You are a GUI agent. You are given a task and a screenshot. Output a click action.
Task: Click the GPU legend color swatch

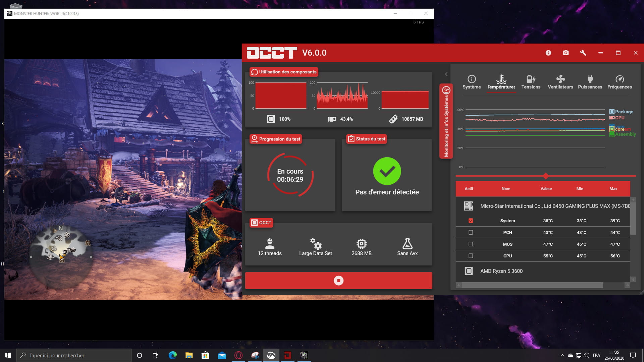tap(612, 118)
